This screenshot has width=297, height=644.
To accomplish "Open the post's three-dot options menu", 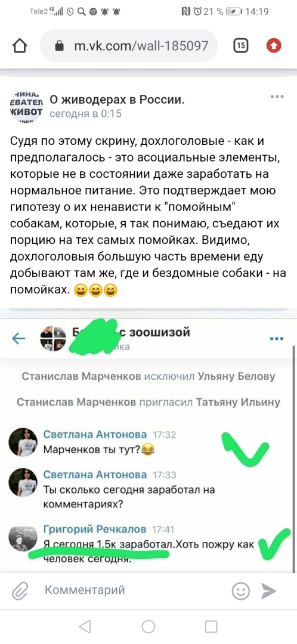I will click(x=277, y=97).
